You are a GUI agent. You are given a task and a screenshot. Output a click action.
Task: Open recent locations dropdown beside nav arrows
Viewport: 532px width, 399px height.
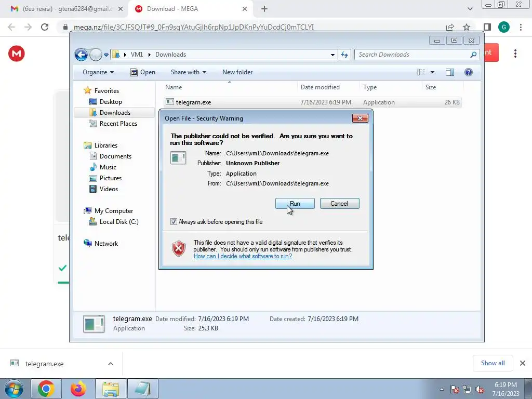(x=106, y=55)
